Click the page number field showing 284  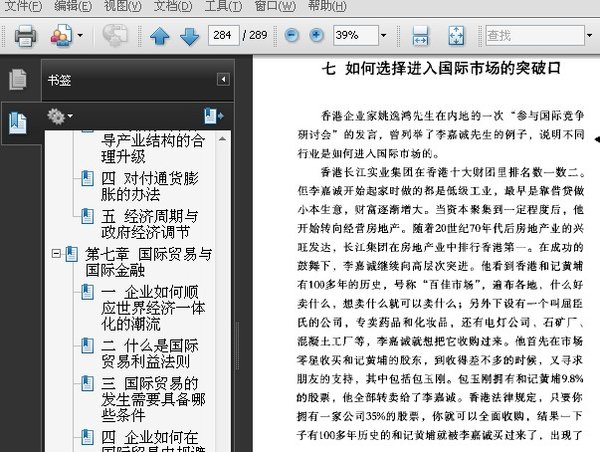pyautogui.click(x=223, y=36)
